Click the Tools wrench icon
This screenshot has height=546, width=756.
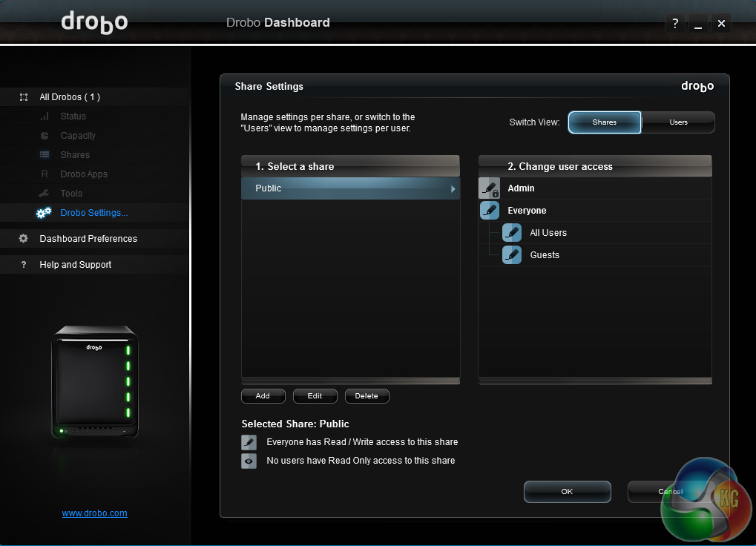45,194
